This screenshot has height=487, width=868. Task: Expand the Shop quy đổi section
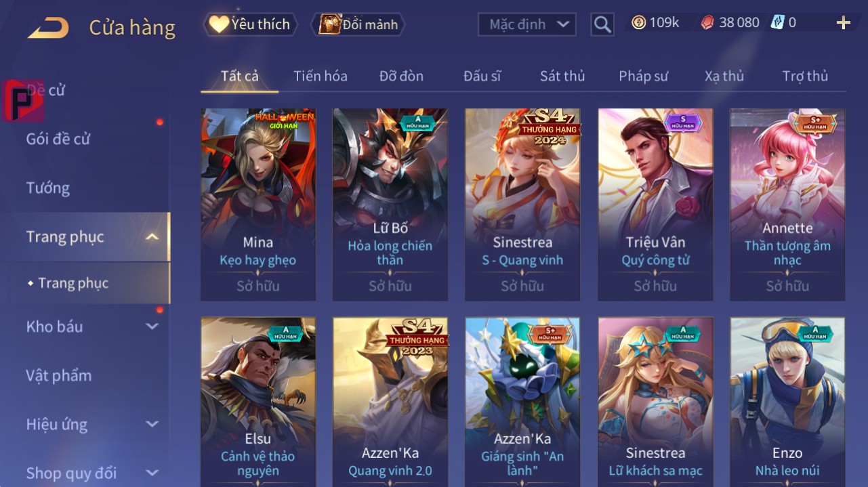tap(152, 473)
